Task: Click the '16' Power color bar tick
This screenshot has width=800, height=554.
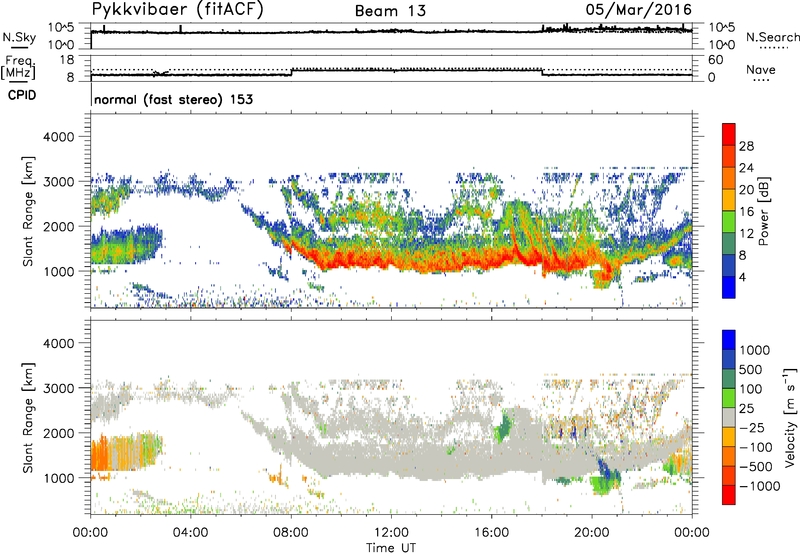Action: click(x=746, y=212)
